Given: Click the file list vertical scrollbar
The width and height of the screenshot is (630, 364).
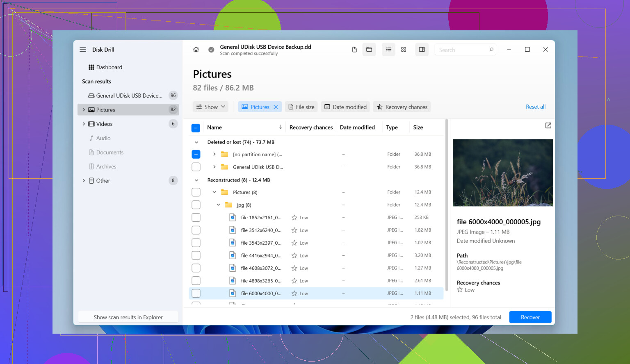Looking at the screenshot, I should [x=447, y=205].
